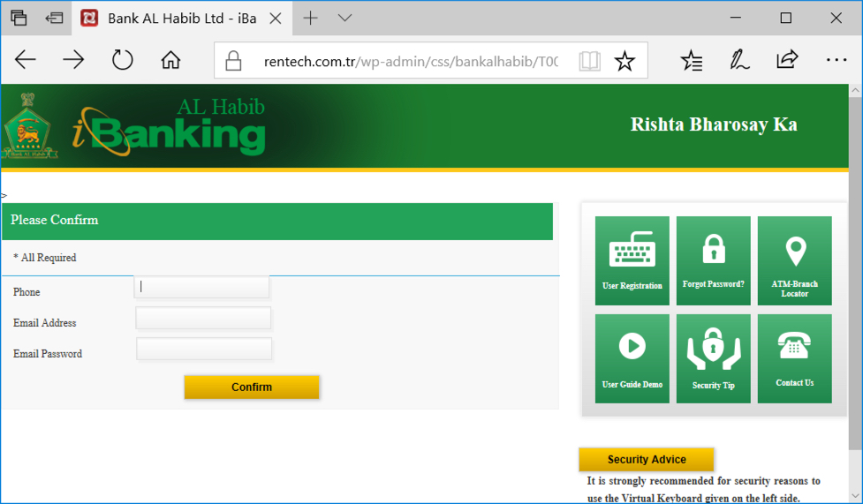Minimize the browser window

click(735, 18)
